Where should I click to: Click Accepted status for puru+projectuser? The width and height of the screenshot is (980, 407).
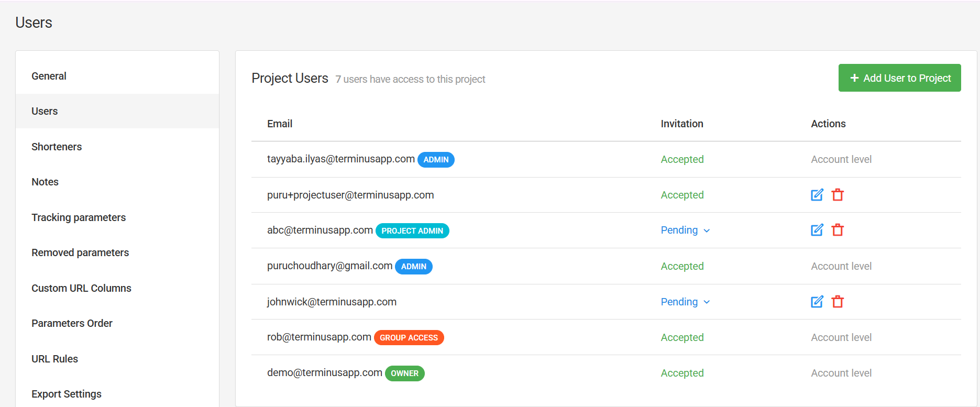[682, 195]
